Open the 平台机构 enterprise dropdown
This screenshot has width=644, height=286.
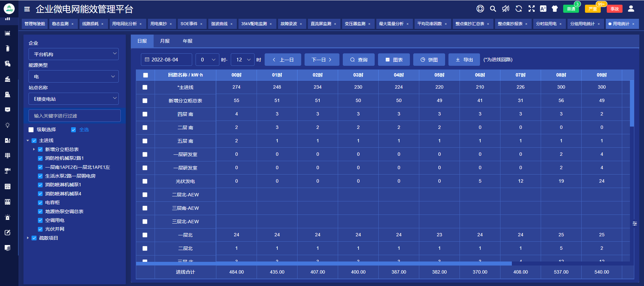[73, 54]
